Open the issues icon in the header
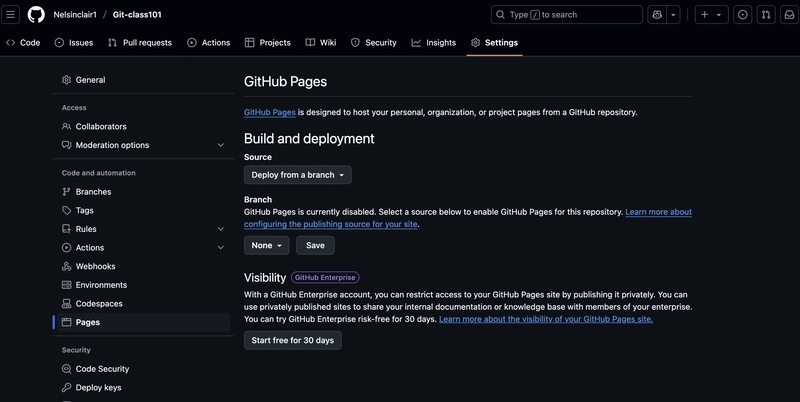 (x=742, y=15)
